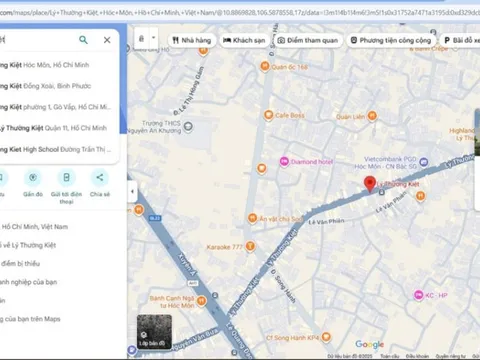Viewport: 480px width, 360px height.
Task: Click the Quán ốc 168 restaurant marker
Action: coord(265,66)
